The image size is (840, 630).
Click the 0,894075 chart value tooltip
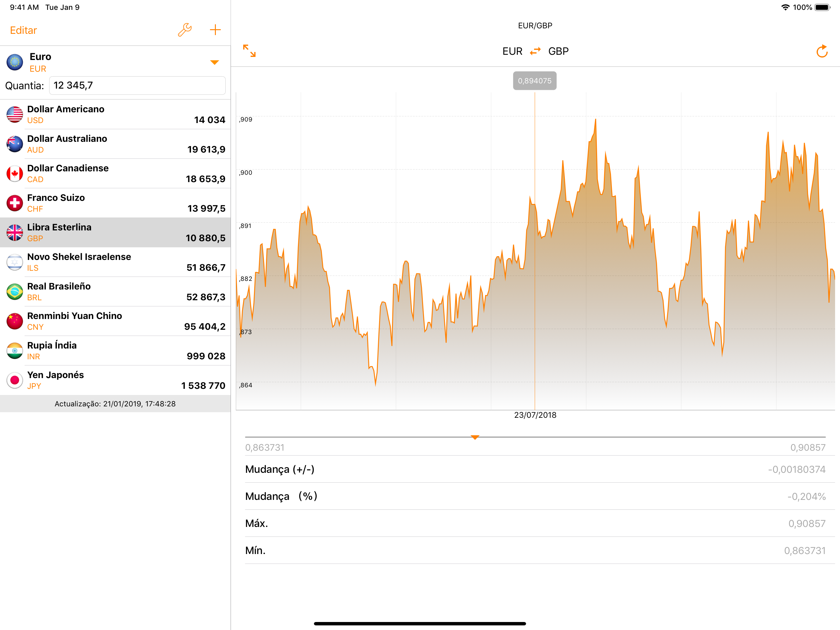click(534, 81)
